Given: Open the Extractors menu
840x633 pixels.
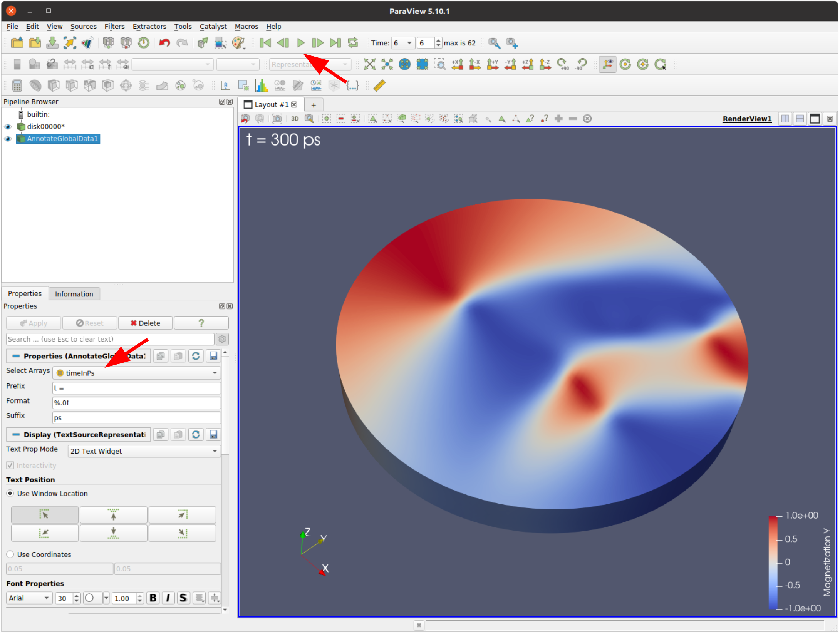Looking at the screenshot, I should (x=149, y=27).
